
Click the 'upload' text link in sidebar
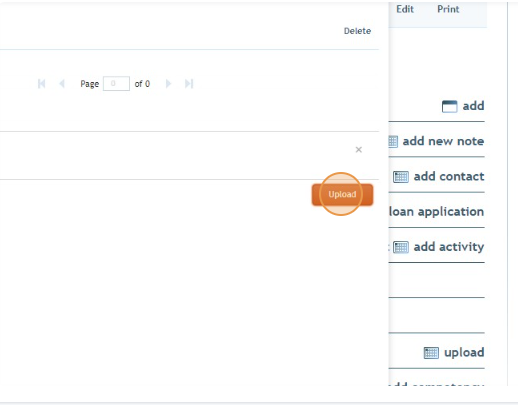(x=464, y=353)
